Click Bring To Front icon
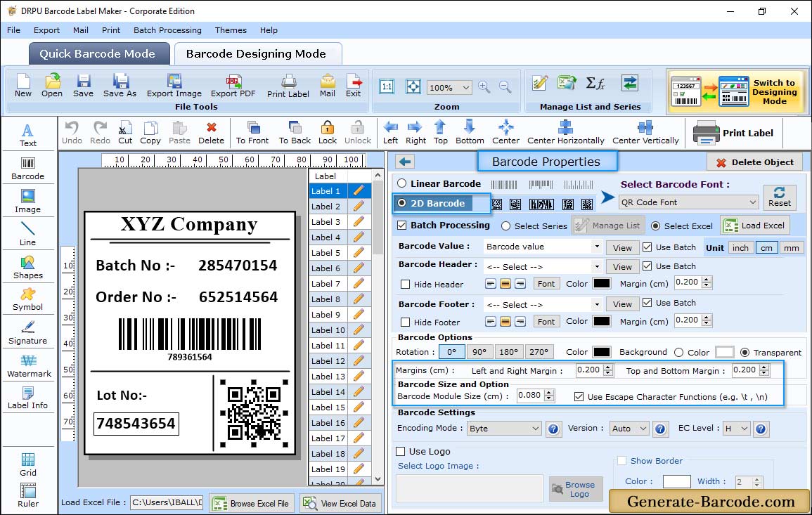 pyautogui.click(x=252, y=133)
